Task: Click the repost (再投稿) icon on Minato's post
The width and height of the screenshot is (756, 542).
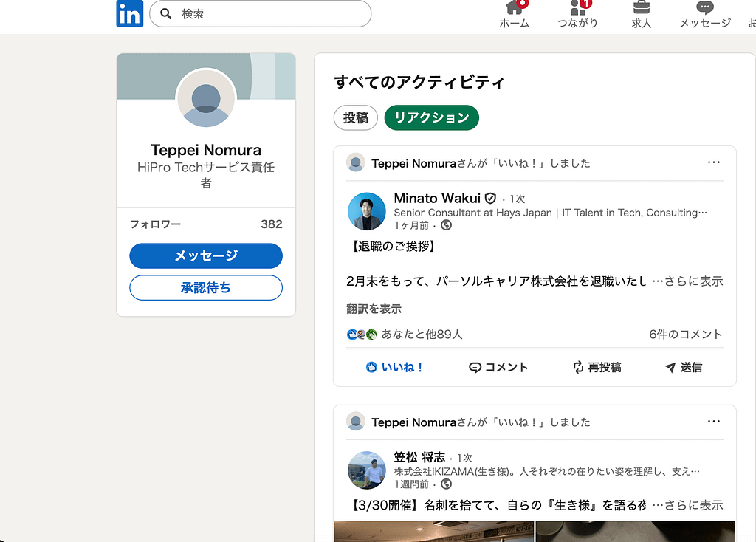Action: coord(579,367)
